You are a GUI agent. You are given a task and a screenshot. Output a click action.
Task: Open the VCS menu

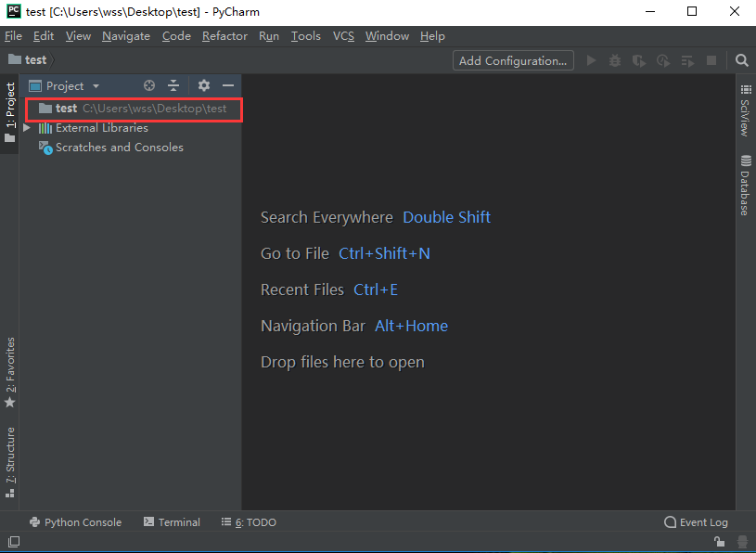[343, 36]
